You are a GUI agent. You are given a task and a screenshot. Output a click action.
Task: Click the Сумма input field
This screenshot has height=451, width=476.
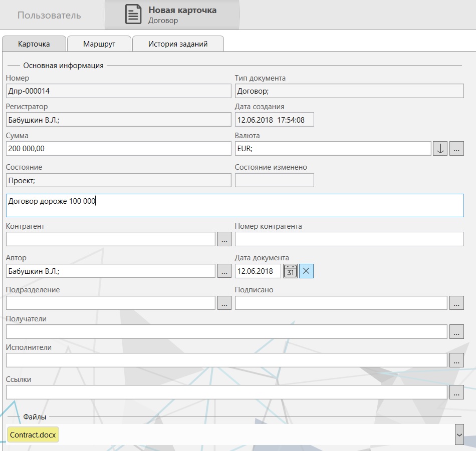pos(118,149)
